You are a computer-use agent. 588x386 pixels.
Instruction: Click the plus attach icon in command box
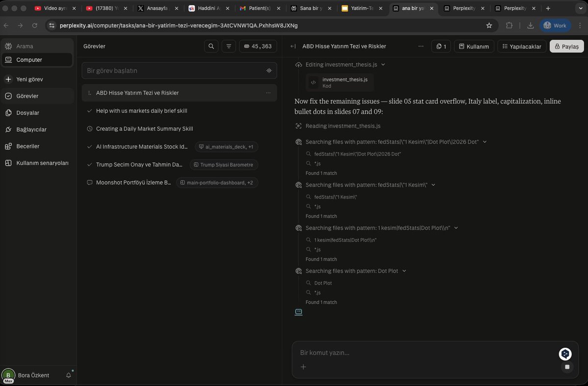(x=303, y=367)
